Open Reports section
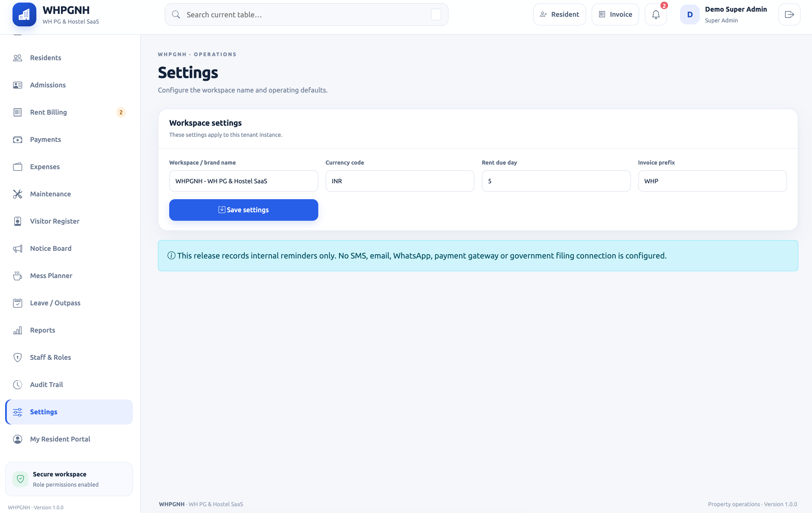This screenshot has width=812, height=513. pyautogui.click(x=69, y=330)
